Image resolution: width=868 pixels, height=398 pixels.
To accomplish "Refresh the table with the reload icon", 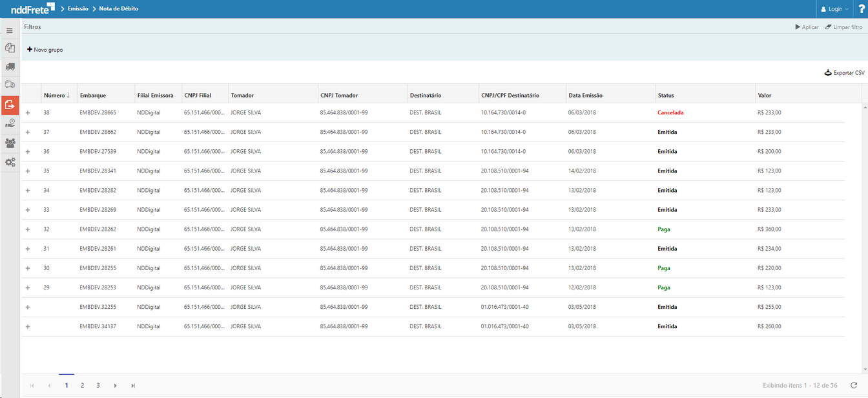I will pyautogui.click(x=854, y=386).
